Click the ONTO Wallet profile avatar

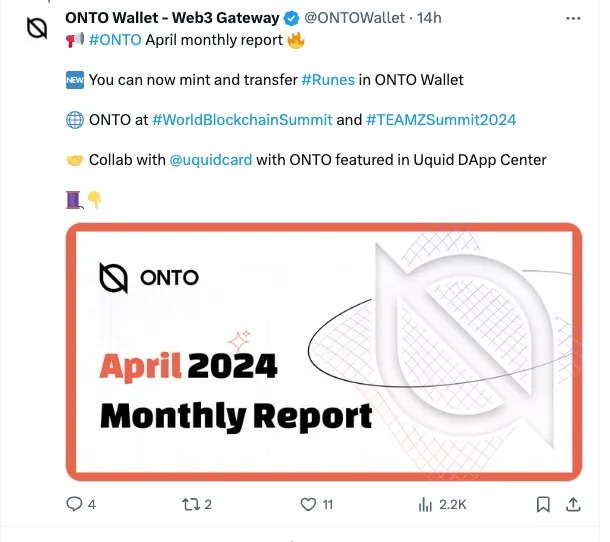point(37,27)
